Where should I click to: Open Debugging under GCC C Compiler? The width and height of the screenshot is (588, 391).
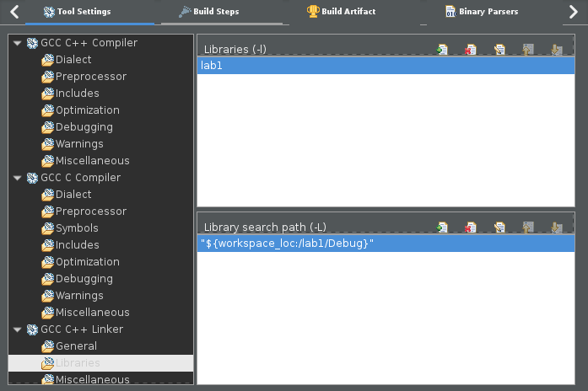pos(84,279)
